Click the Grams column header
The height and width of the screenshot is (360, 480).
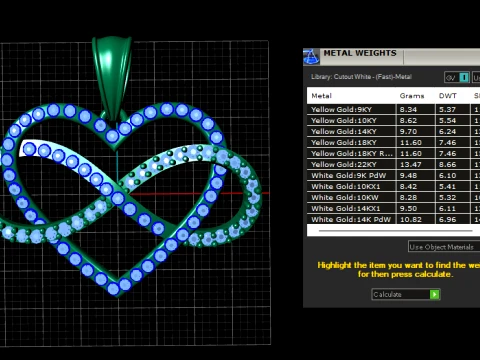pos(412,96)
